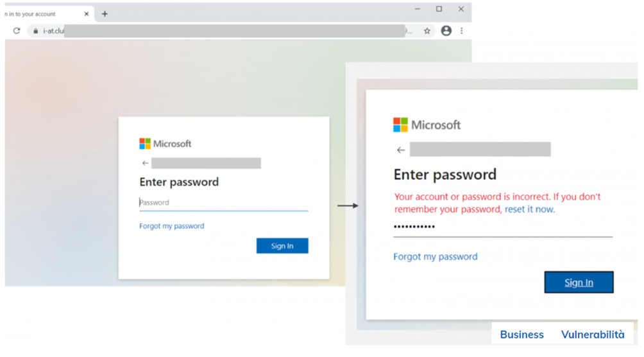Click the password field filled with dots
The width and height of the screenshot is (644, 357).
click(502, 227)
